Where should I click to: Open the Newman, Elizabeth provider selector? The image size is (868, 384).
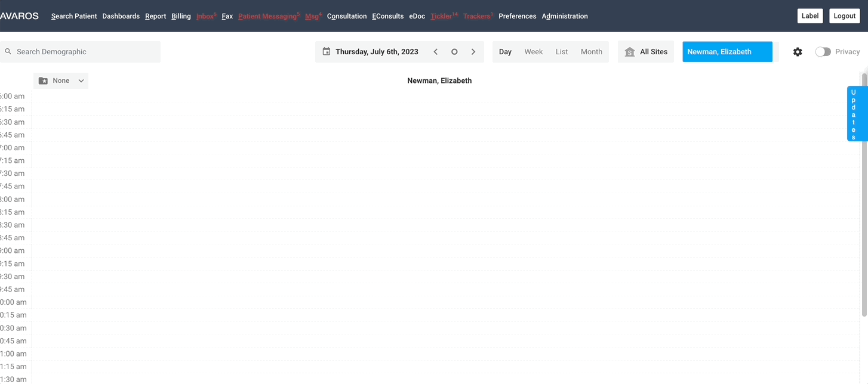pyautogui.click(x=727, y=52)
